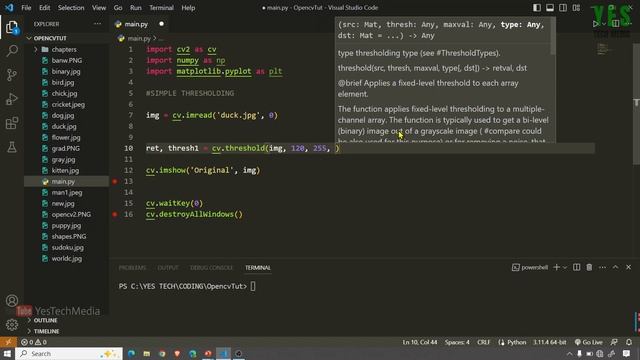
Task: Select the main.py editor tab
Action: pyautogui.click(x=139, y=24)
